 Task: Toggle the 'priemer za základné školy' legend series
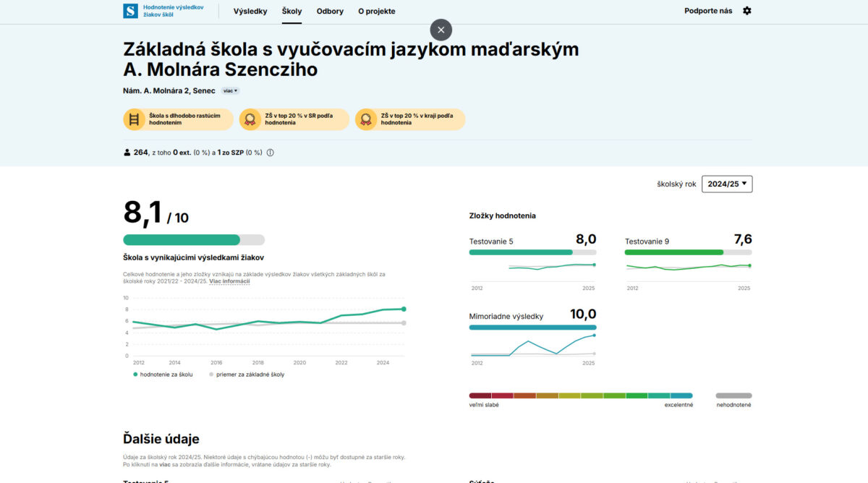pos(246,375)
